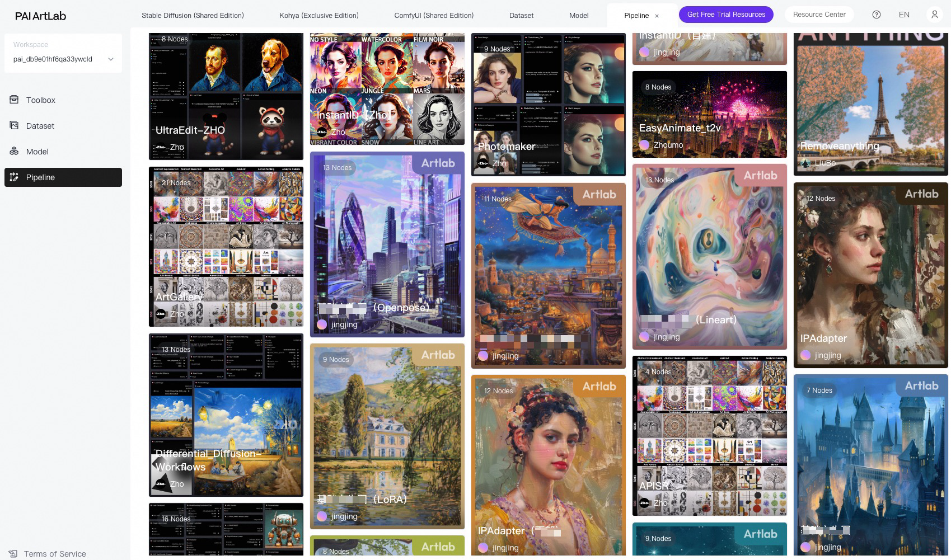Screen dimensions: 951x560
Task: Click LiuBo's avatar on the Removeanything card
Action: click(x=805, y=163)
